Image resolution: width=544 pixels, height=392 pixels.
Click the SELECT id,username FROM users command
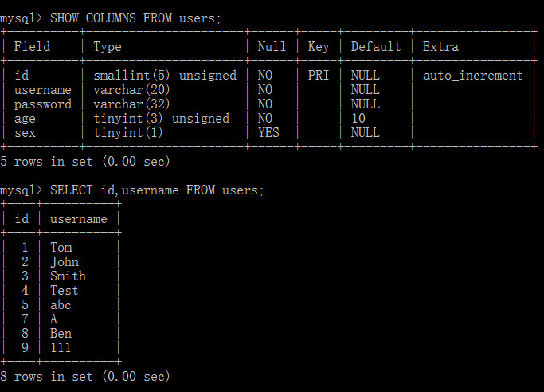(157, 190)
